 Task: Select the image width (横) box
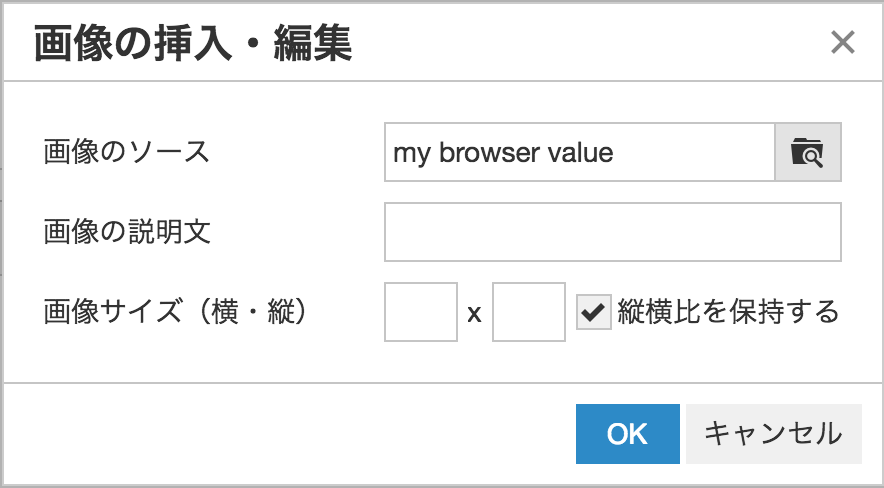pos(421,312)
